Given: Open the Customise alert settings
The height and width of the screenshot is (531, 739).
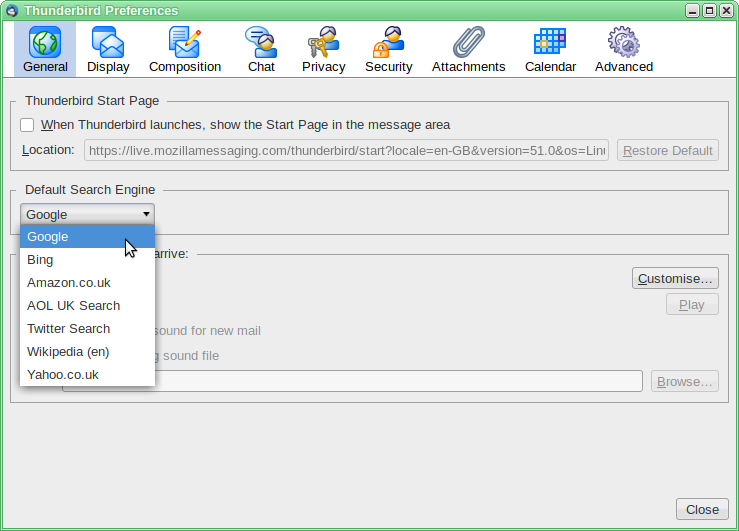Looking at the screenshot, I should [x=675, y=278].
